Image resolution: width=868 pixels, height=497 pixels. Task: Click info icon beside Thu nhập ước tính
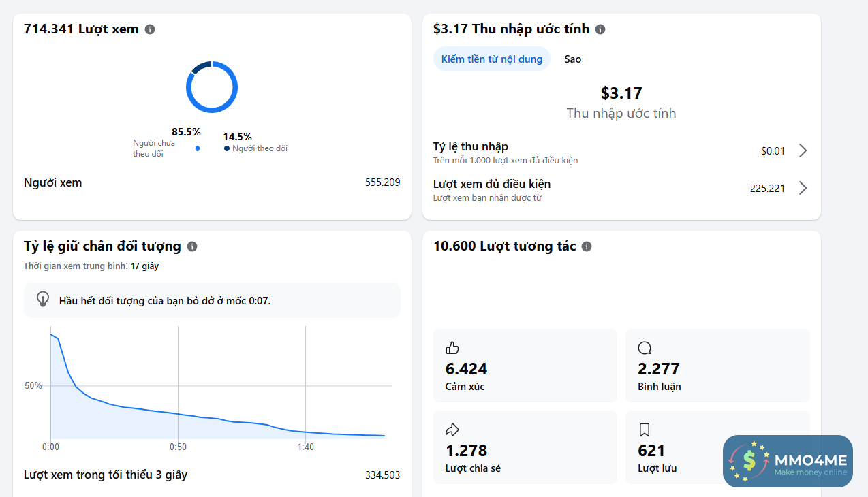coord(600,29)
